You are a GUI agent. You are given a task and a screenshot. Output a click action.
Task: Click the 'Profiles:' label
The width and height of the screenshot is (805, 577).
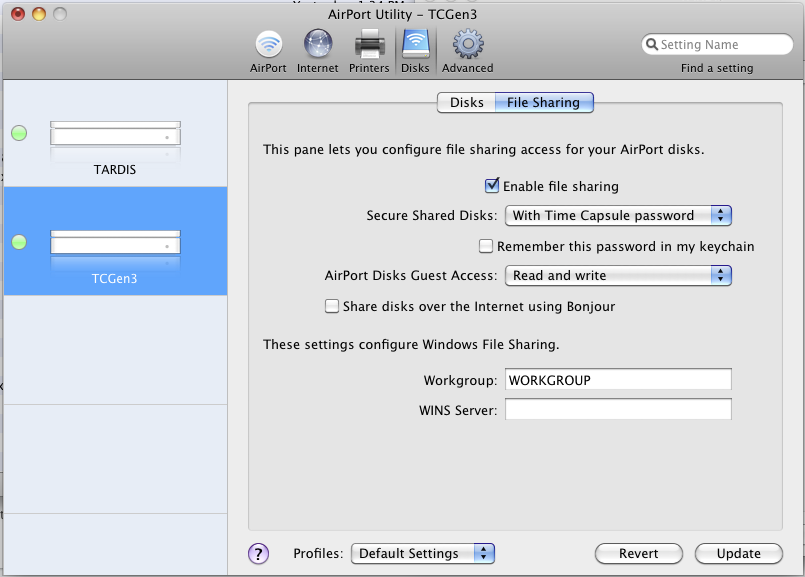[318, 553]
